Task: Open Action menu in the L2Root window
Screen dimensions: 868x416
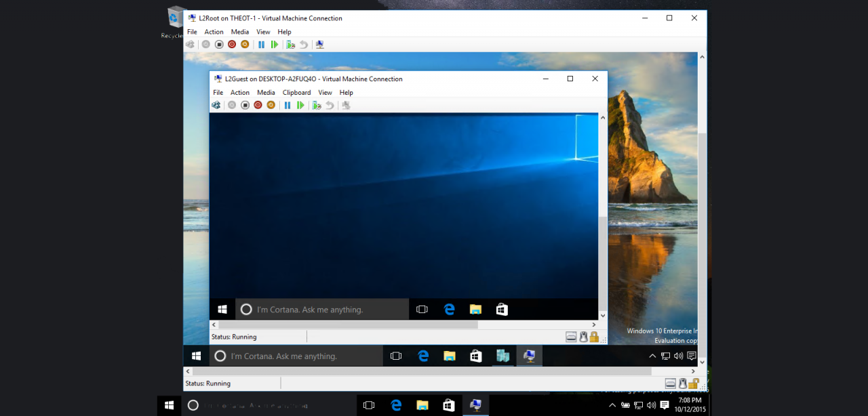Action: (214, 32)
